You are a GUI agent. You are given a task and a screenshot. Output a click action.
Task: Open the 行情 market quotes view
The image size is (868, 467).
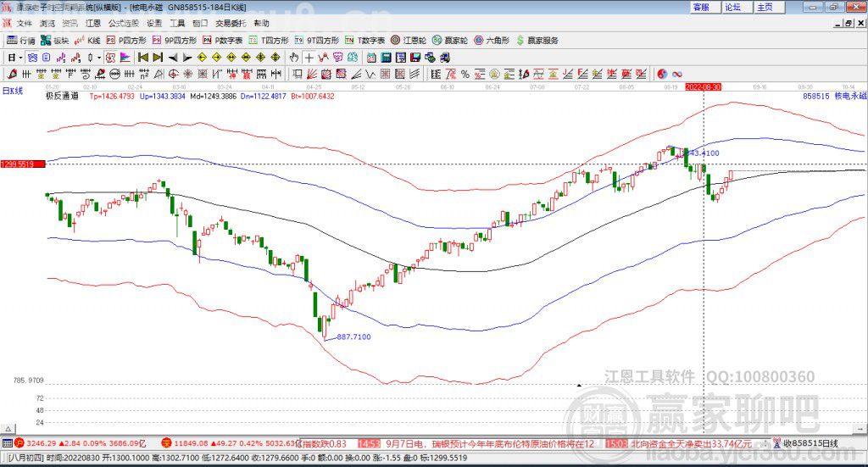pyautogui.click(x=21, y=41)
